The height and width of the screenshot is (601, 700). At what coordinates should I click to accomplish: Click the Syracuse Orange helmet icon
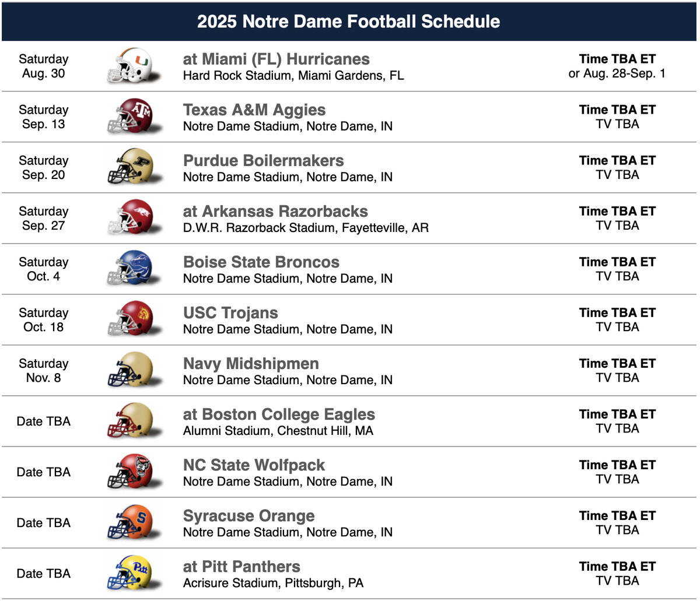tap(129, 522)
